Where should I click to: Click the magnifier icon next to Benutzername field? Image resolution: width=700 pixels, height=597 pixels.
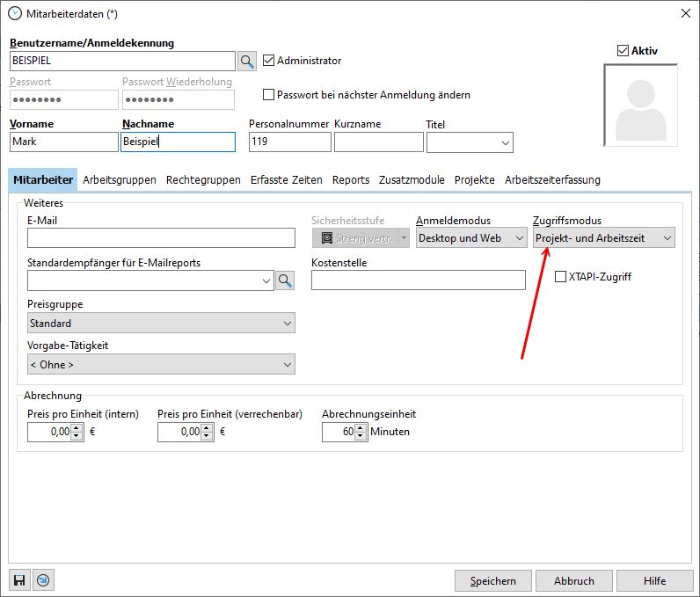[x=247, y=61]
